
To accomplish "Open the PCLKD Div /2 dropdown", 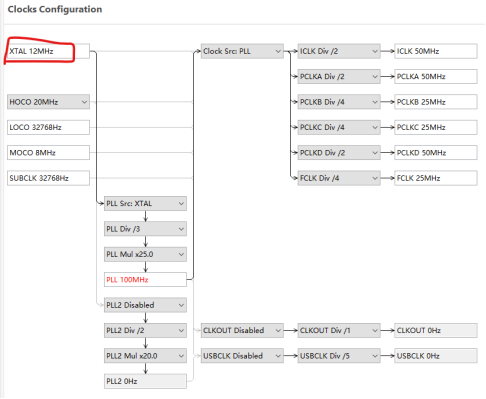I will click(339, 153).
